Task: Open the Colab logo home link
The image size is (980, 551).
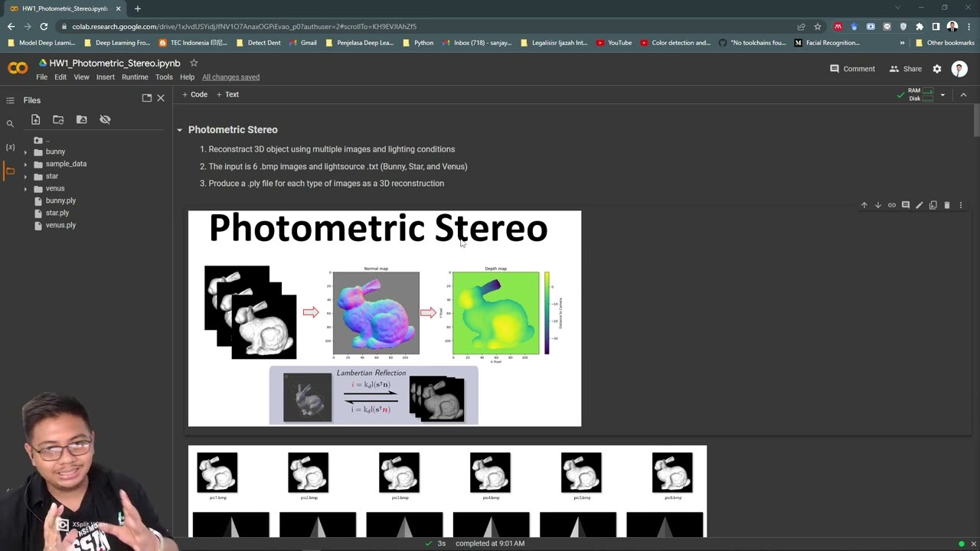Action: [x=18, y=69]
